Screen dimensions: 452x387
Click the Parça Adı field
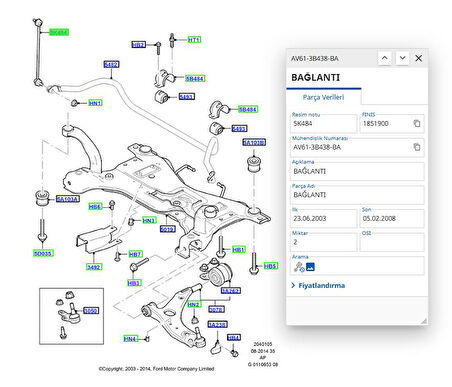(358, 195)
